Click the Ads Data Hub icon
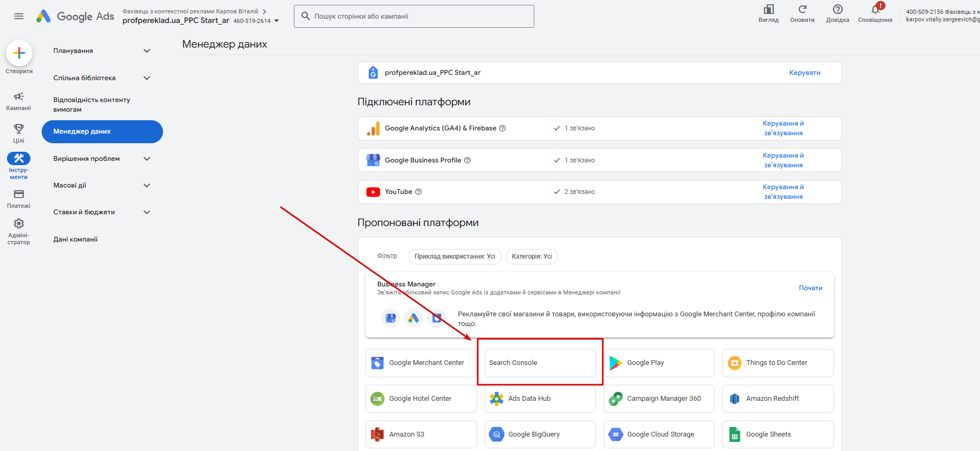Image resolution: width=980 pixels, height=451 pixels. (496, 399)
